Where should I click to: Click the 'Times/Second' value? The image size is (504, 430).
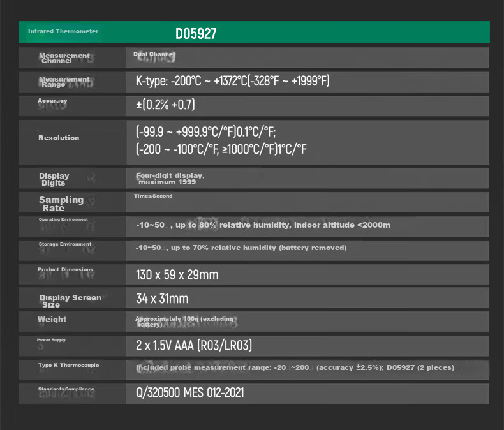click(x=153, y=196)
